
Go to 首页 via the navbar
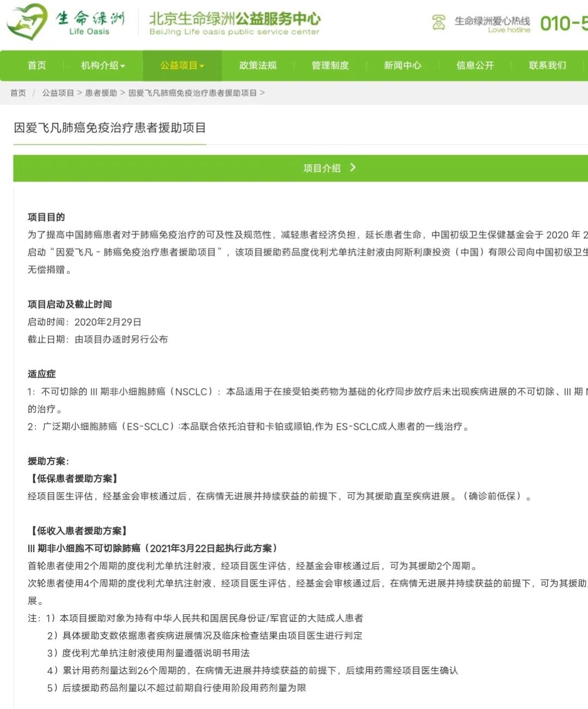click(x=37, y=65)
